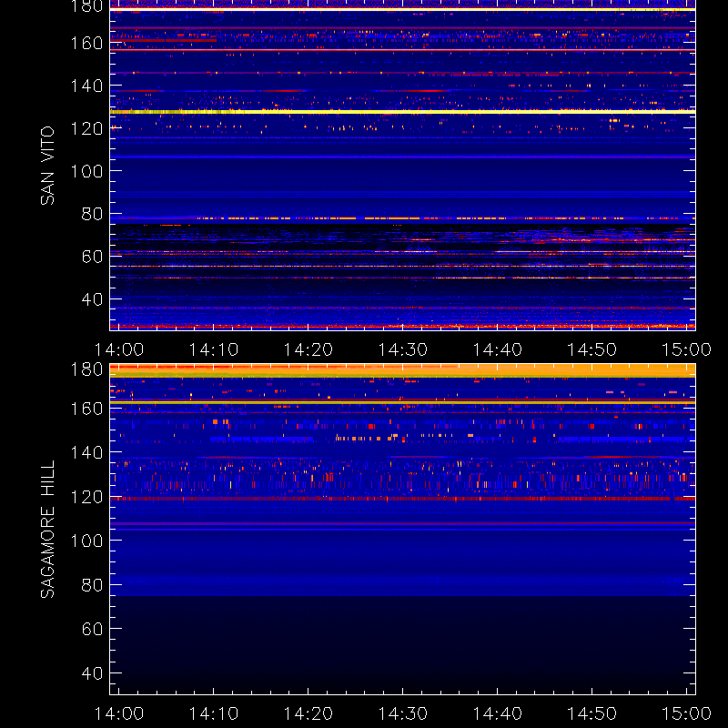Click San Vito plot's 14:50 time label
Screen dimensions: 728x728
click(592, 349)
